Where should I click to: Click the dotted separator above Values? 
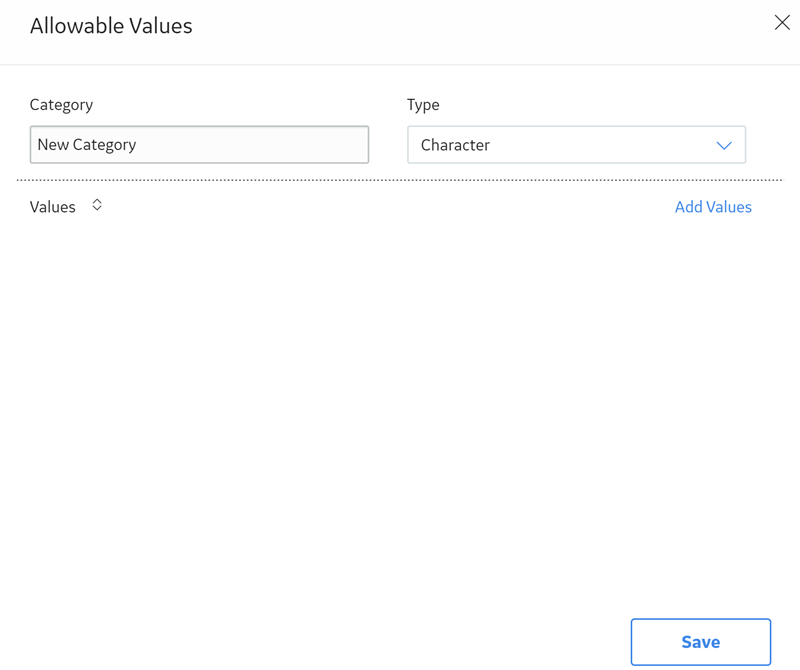click(x=399, y=180)
